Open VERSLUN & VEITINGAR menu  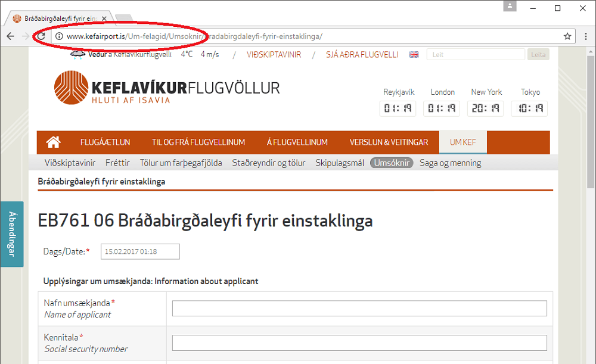389,142
